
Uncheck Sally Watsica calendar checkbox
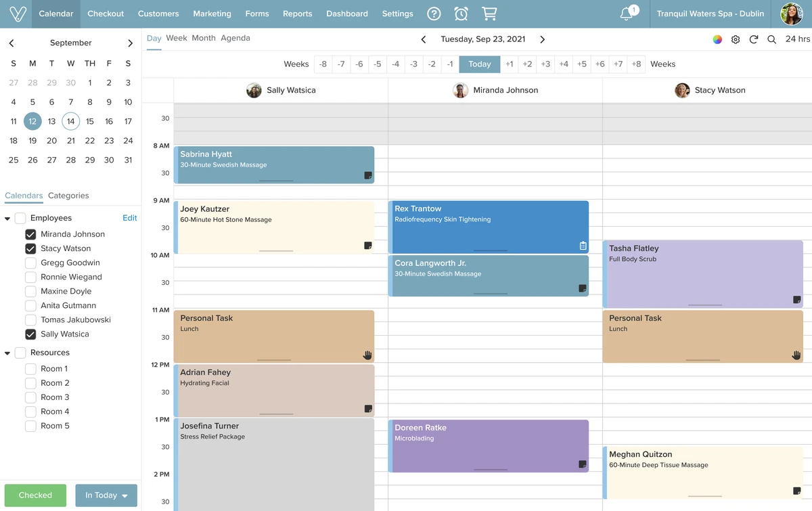click(x=30, y=334)
